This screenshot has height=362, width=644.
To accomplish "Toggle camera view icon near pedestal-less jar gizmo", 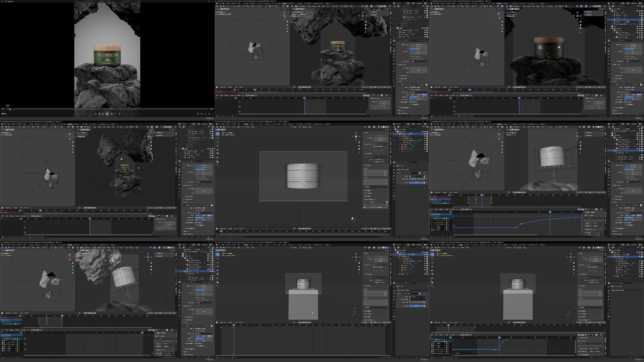I will coord(359,149).
